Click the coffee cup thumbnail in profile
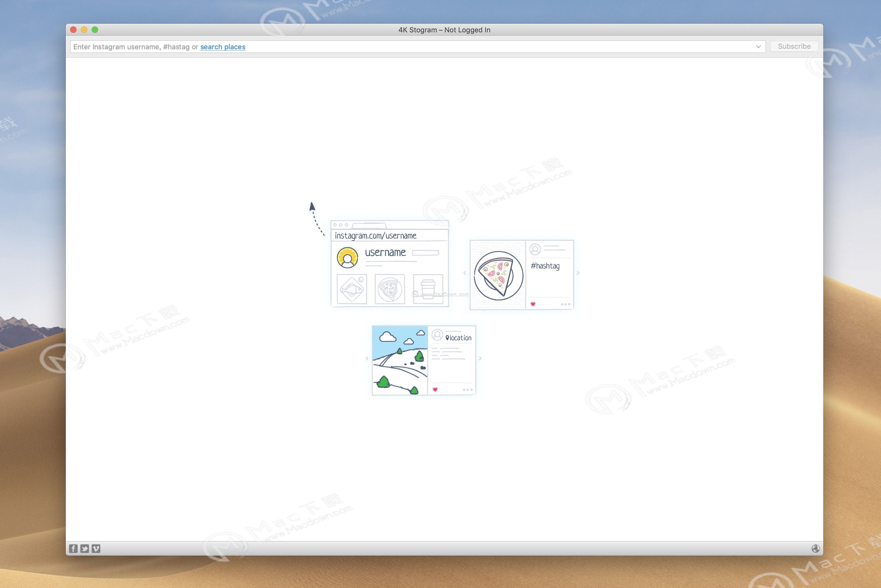881x588 pixels. 428,289
